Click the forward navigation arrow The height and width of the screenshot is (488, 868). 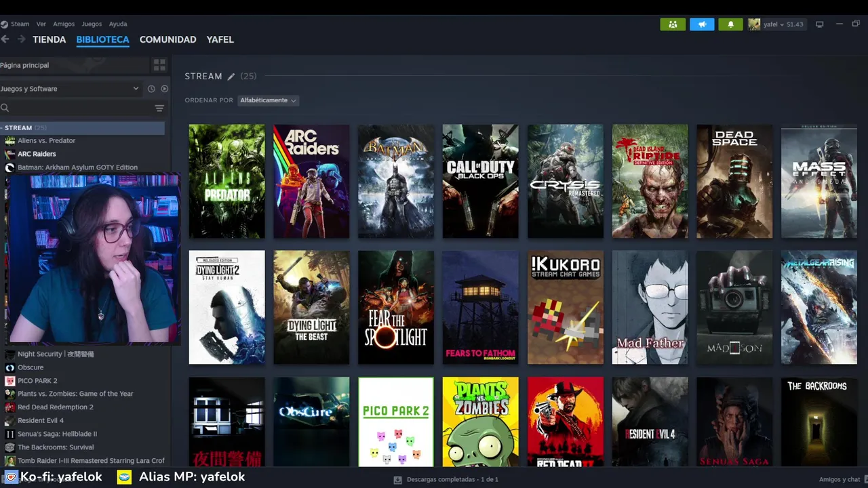click(21, 39)
